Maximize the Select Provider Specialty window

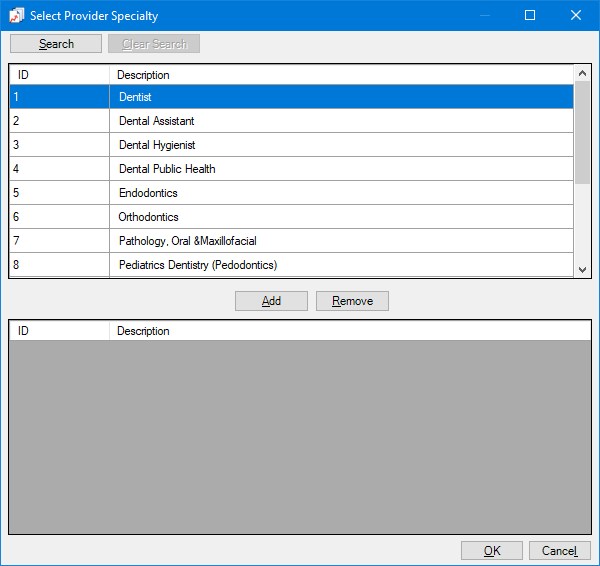(530, 16)
